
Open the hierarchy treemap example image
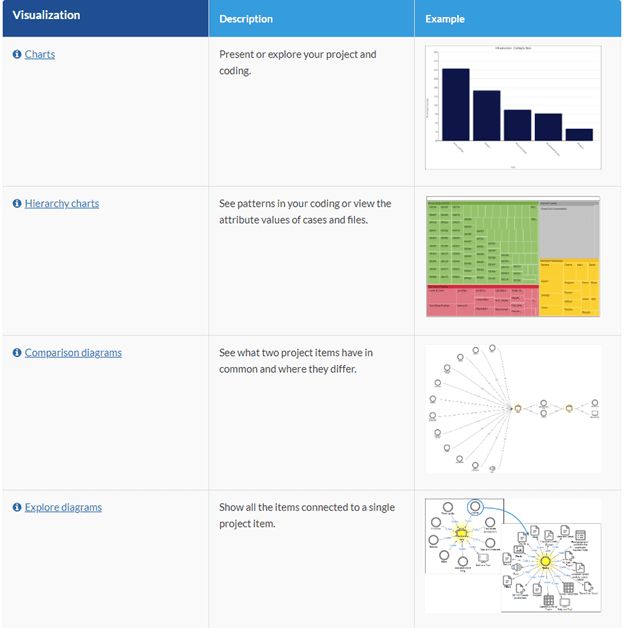[x=513, y=257]
